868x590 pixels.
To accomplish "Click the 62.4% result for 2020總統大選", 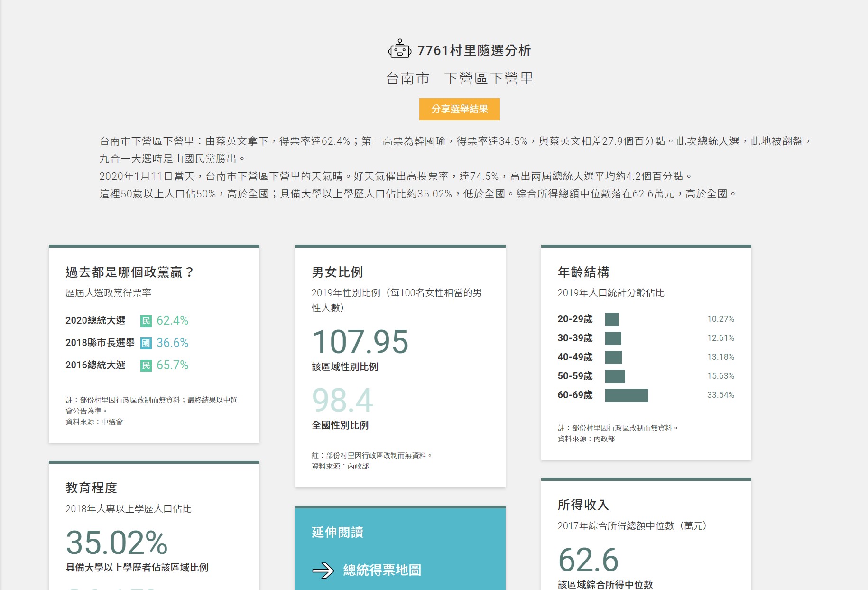I will click(x=172, y=320).
